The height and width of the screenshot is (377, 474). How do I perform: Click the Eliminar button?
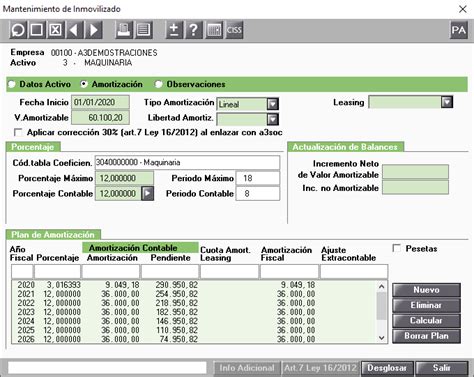click(x=426, y=305)
